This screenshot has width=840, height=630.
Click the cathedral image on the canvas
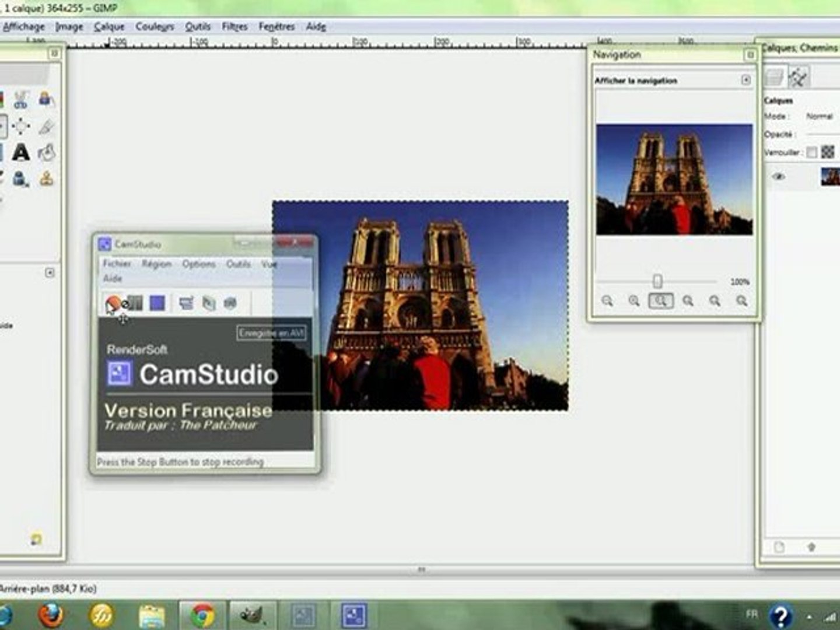click(420, 306)
